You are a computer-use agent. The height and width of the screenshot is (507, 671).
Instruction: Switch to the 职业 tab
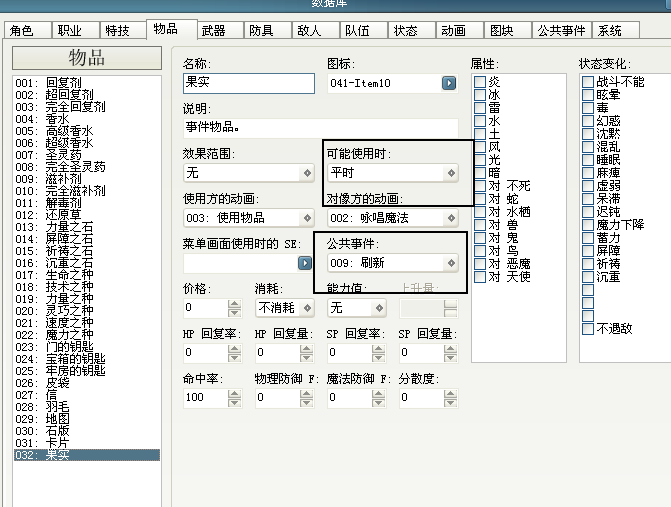click(76, 30)
